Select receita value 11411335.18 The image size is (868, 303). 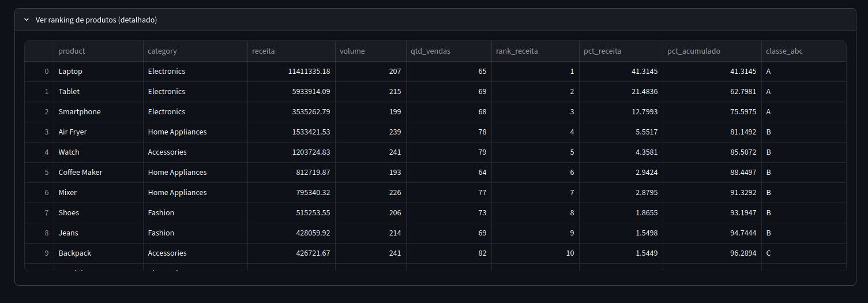291,72
